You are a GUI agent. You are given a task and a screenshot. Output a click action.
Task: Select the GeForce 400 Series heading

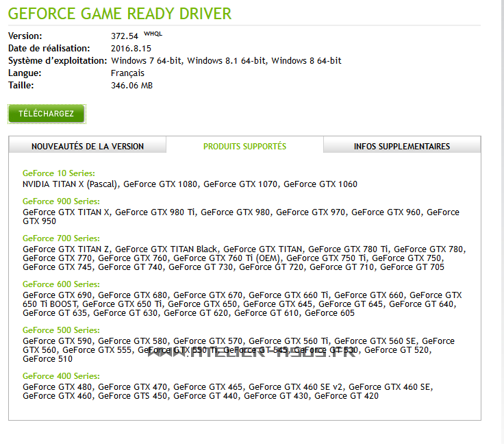click(61, 376)
